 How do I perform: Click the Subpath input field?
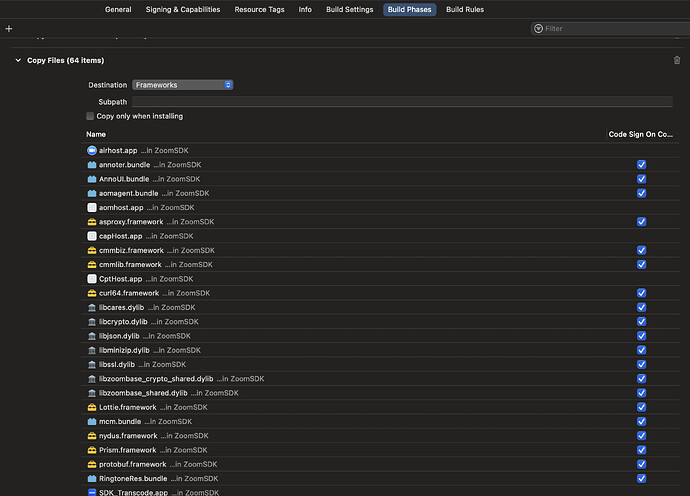[x=402, y=102]
